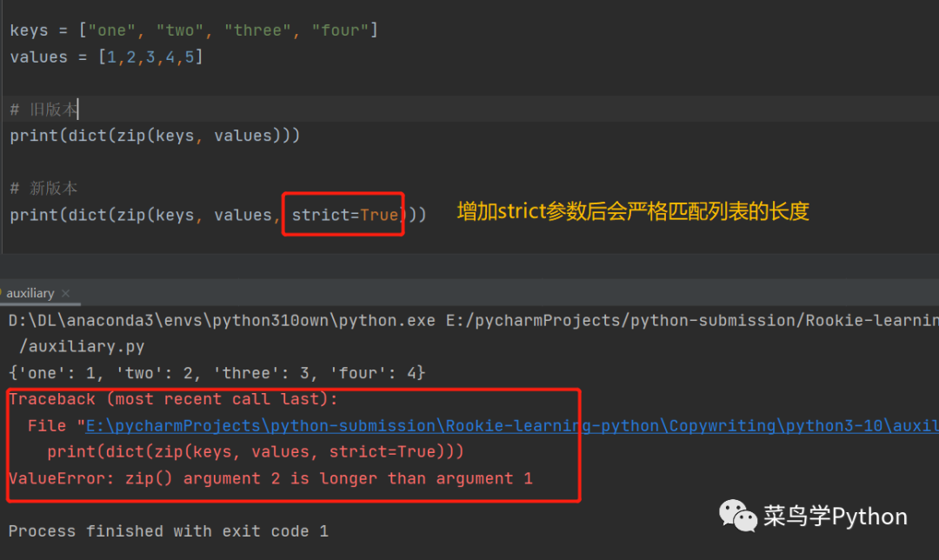Image resolution: width=939 pixels, height=560 pixels.
Task: Click the printed dictionary output line
Action: (217, 373)
